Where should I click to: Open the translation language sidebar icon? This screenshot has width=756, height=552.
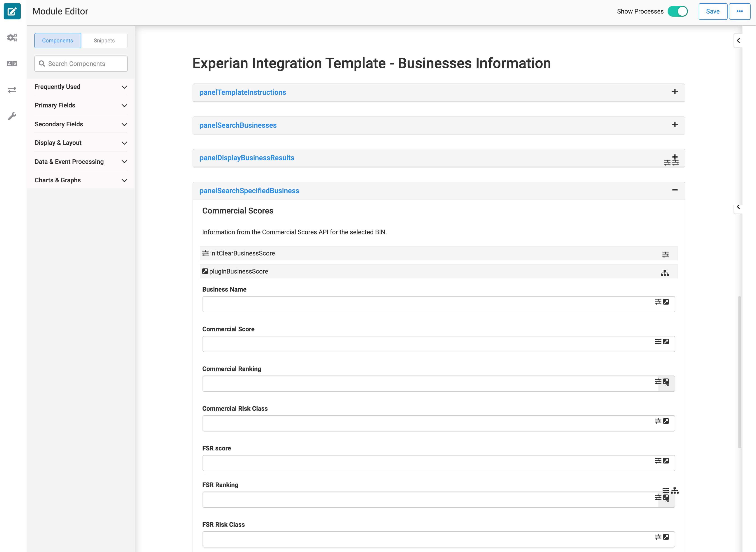(x=12, y=63)
